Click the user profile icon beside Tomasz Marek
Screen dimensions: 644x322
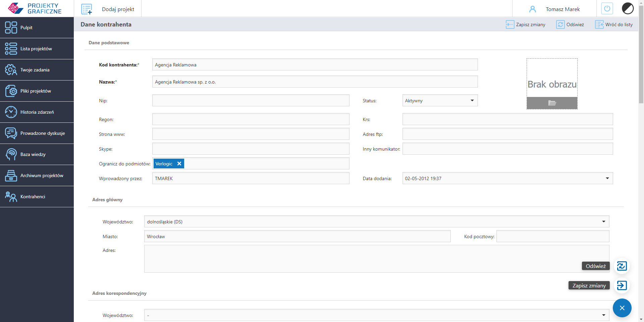[532, 9]
